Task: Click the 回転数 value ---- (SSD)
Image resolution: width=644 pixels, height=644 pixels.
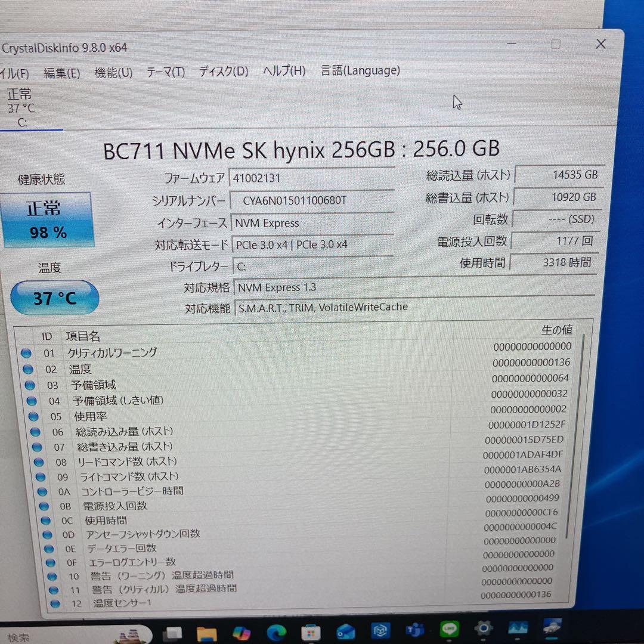Action: [556, 219]
